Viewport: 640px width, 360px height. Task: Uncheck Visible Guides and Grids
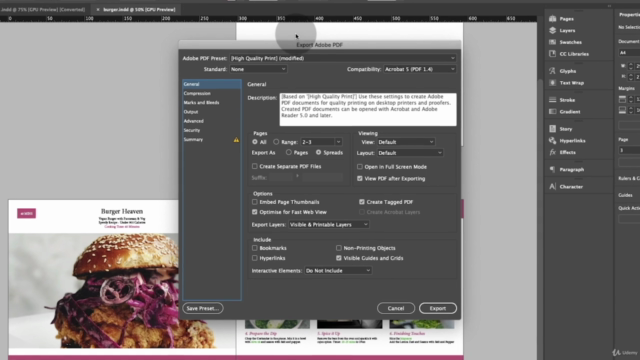click(x=339, y=258)
